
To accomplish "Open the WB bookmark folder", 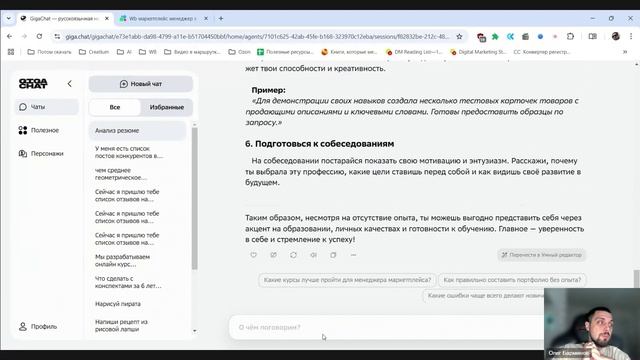I will point(148,52).
